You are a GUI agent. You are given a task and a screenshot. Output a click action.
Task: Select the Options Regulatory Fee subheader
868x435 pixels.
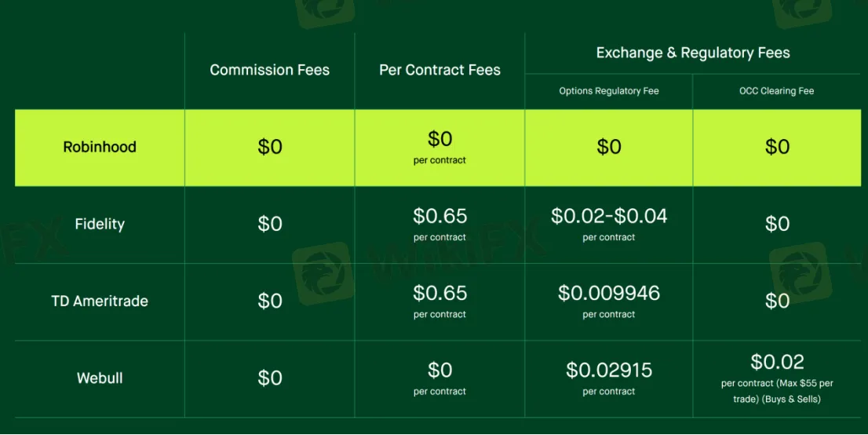click(609, 91)
